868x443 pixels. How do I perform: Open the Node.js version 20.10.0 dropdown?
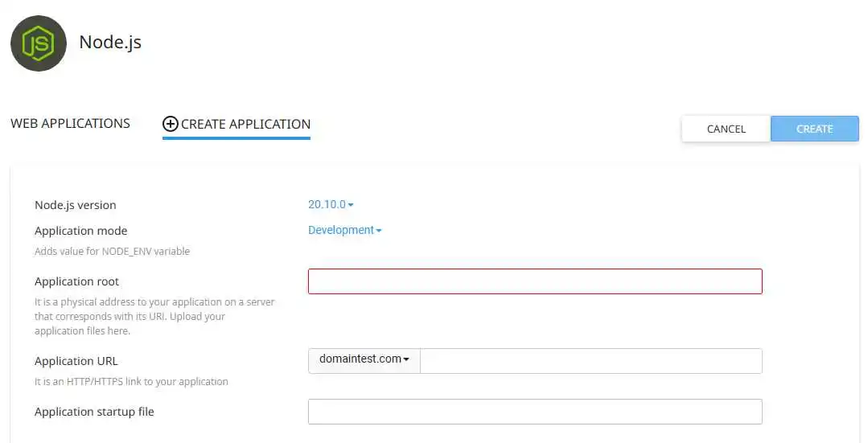tap(331, 205)
